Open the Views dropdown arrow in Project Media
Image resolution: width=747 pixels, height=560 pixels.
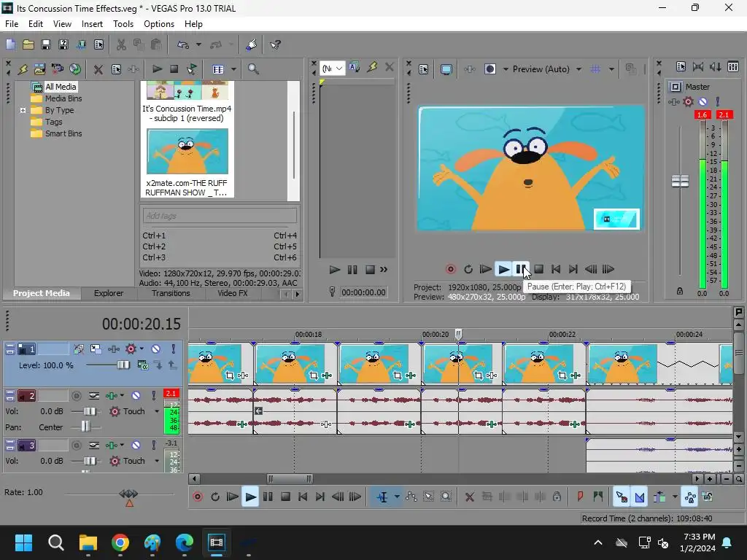[x=233, y=69]
